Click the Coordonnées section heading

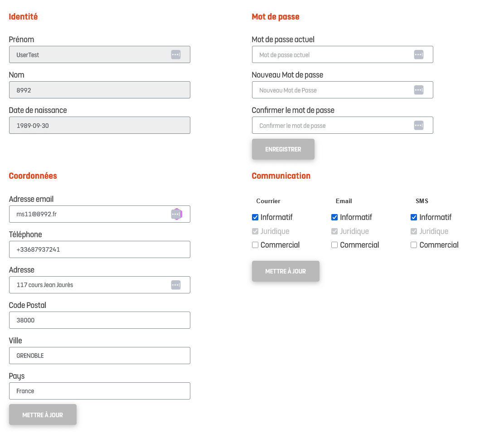[x=33, y=176]
